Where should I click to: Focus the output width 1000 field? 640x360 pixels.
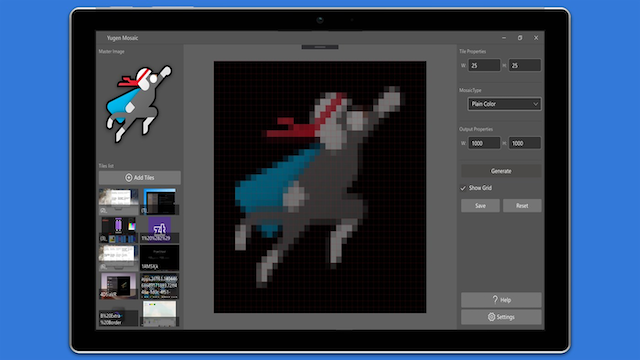click(484, 143)
